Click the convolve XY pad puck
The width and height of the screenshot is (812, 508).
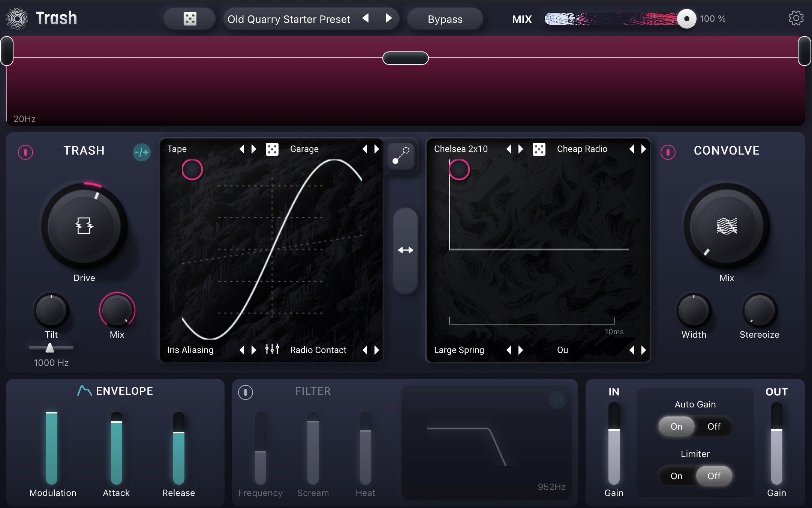pyautogui.click(x=459, y=170)
